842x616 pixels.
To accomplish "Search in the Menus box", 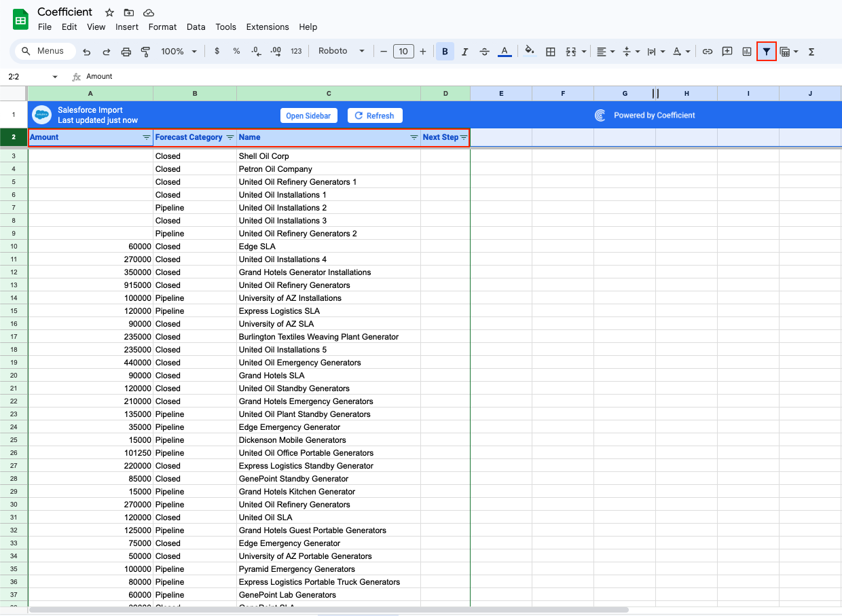I will (45, 51).
